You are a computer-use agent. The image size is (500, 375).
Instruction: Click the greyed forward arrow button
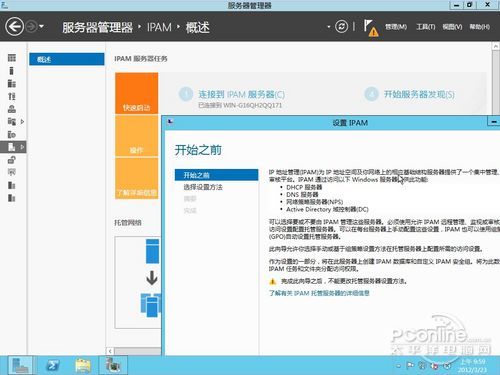click(31, 27)
